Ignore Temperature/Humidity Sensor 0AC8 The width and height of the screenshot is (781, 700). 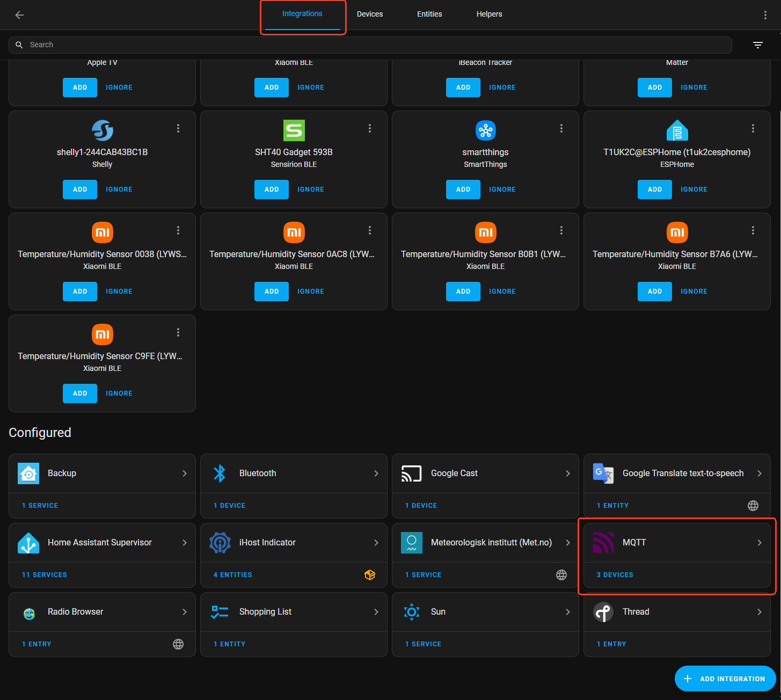[311, 291]
